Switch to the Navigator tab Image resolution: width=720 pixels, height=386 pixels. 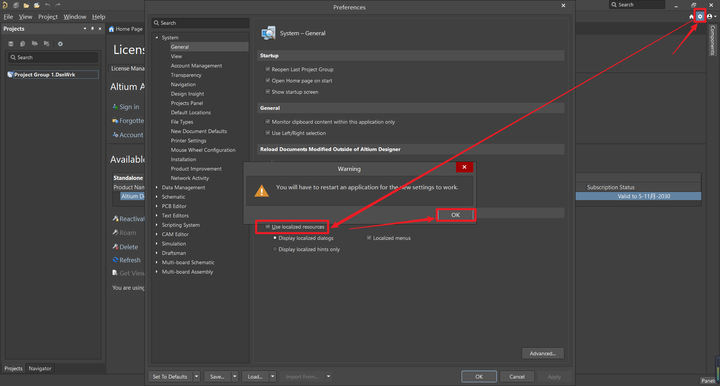pyautogui.click(x=40, y=369)
